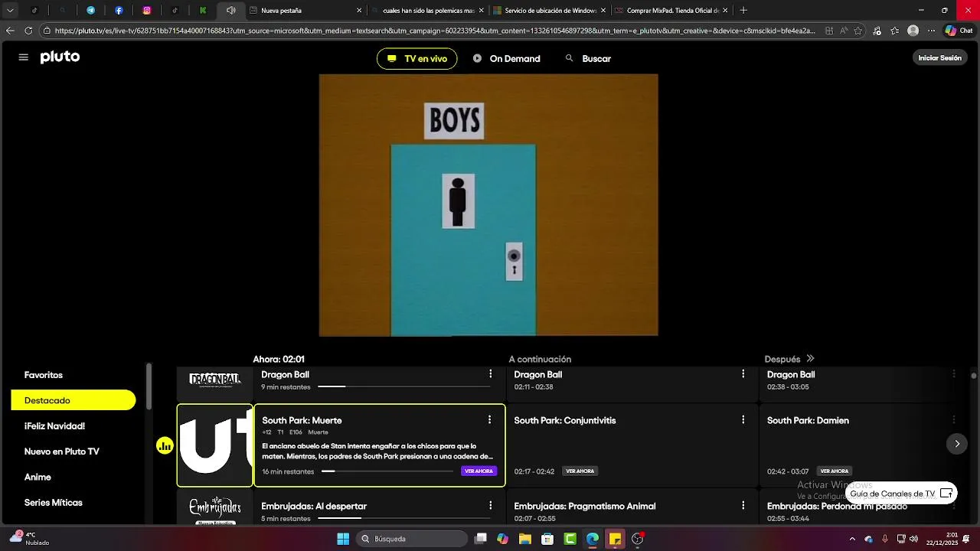The width and height of the screenshot is (980, 551).
Task: Open Windows Start menu
Action: [343, 539]
